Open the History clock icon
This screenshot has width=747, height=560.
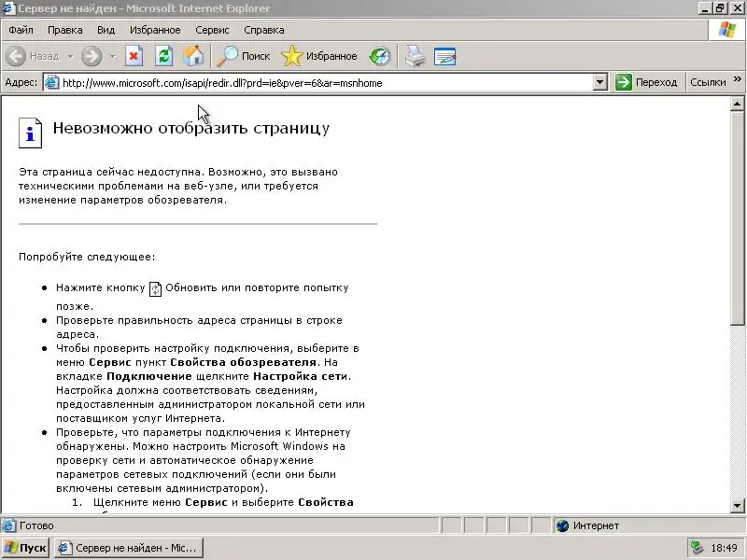(x=379, y=56)
